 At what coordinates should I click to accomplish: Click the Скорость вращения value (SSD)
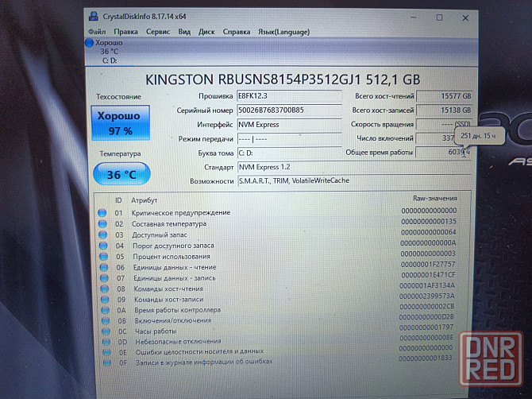(x=444, y=124)
